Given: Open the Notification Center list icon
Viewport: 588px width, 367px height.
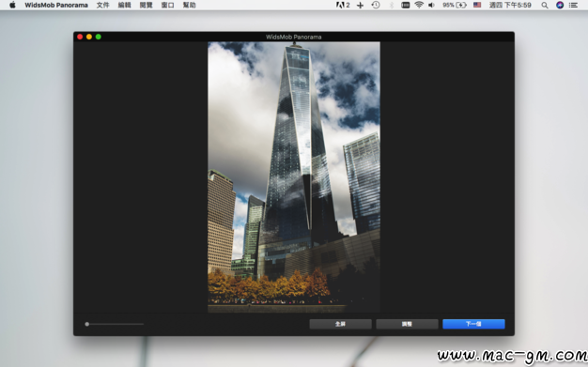Looking at the screenshot, I should (573, 5).
